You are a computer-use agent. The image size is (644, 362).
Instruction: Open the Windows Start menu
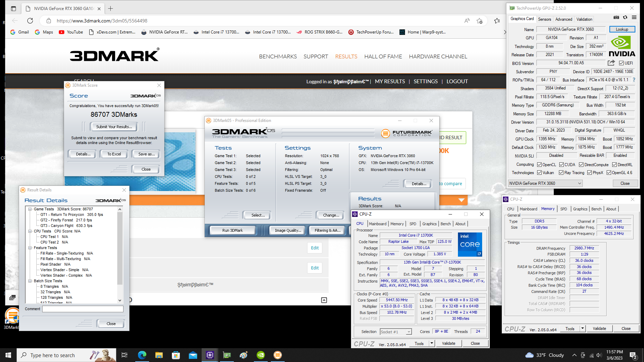(8, 355)
